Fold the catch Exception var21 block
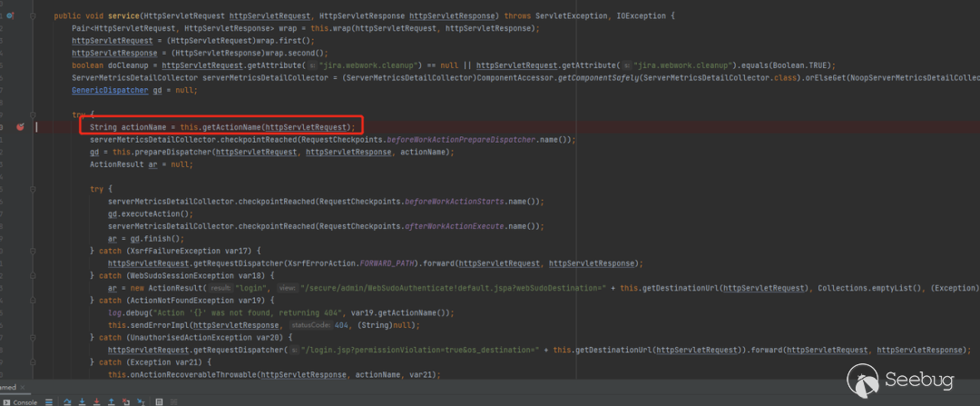980x406 pixels. pyautogui.click(x=33, y=361)
